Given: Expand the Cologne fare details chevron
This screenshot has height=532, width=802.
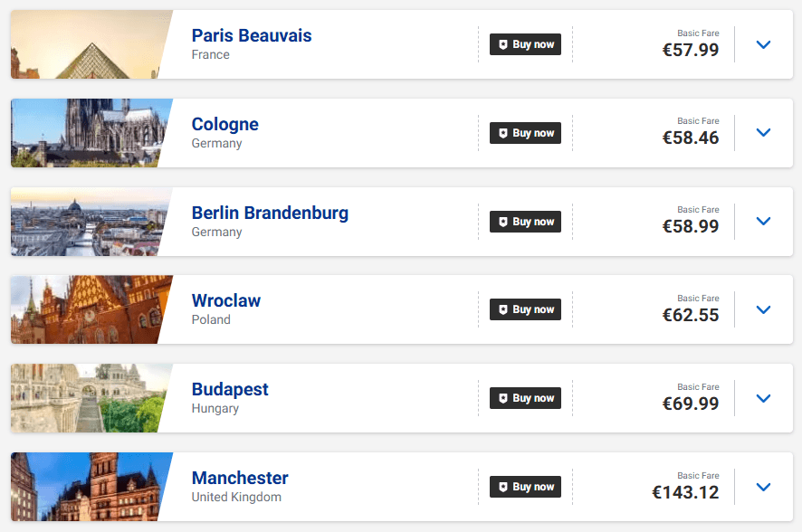Looking at the screenshot, I should 763,133.
